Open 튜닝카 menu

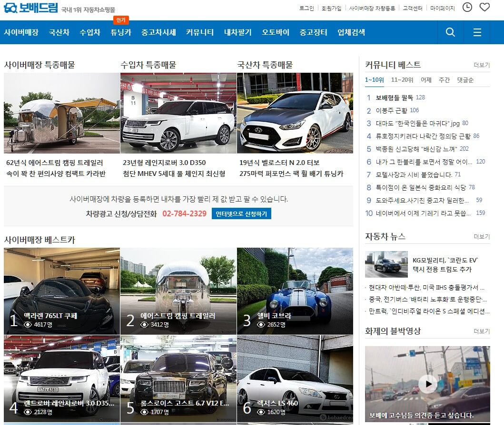121,32
